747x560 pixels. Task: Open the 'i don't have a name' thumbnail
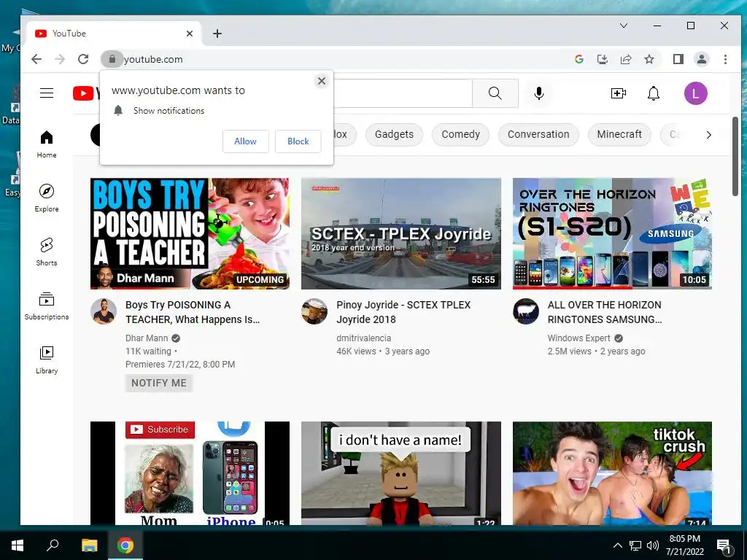401,473
